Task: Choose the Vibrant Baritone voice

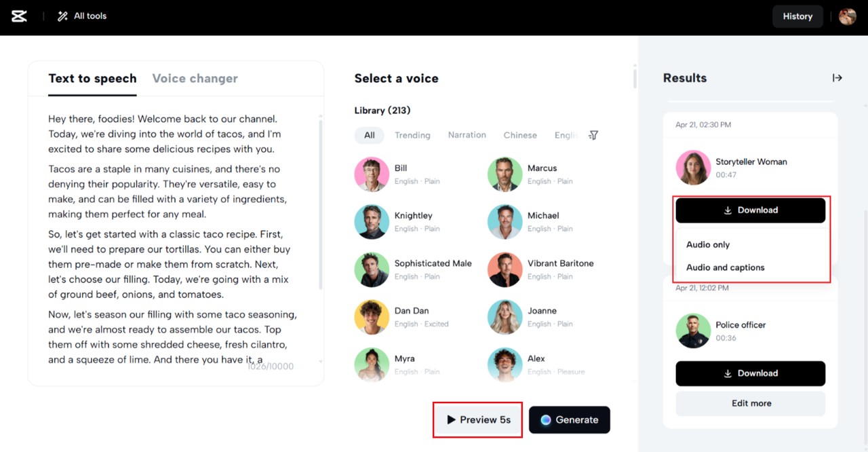Action: 505,269
